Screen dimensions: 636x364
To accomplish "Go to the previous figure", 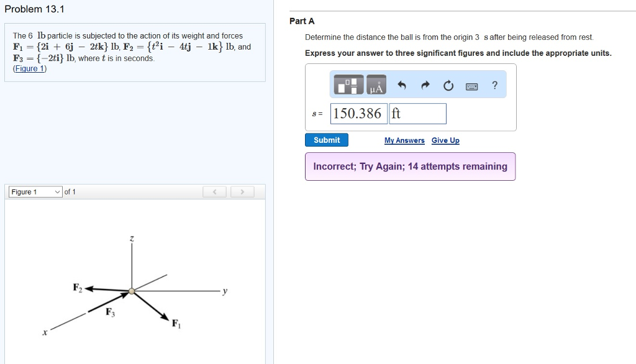I will click(x=215, y=192).
